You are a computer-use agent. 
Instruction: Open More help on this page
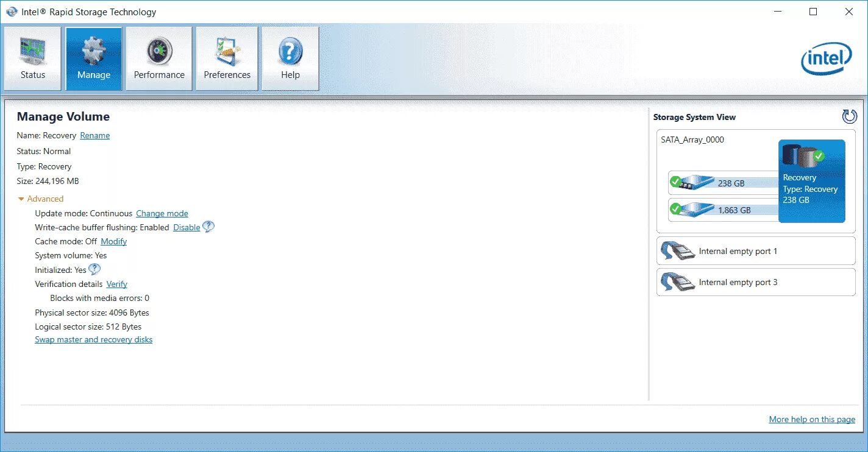click(812, 419)
